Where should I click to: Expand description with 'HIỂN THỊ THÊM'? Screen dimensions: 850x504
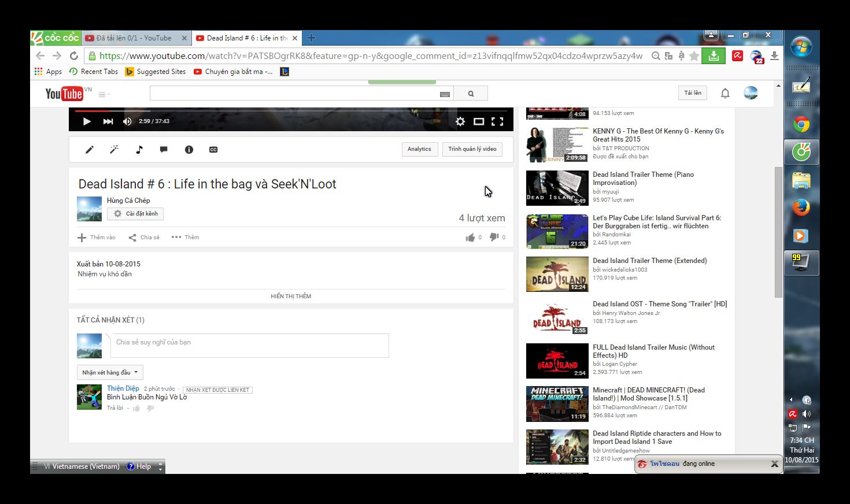(x=291, y=297)
